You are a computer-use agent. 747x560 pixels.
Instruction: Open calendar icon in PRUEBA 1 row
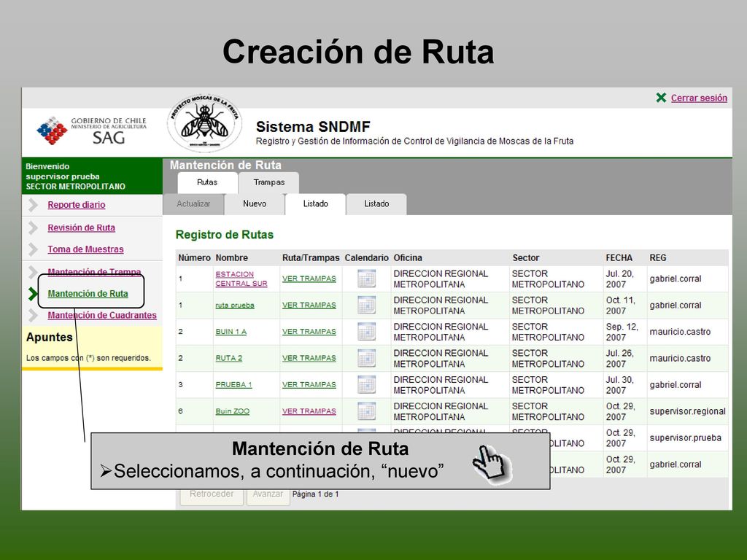366,385
